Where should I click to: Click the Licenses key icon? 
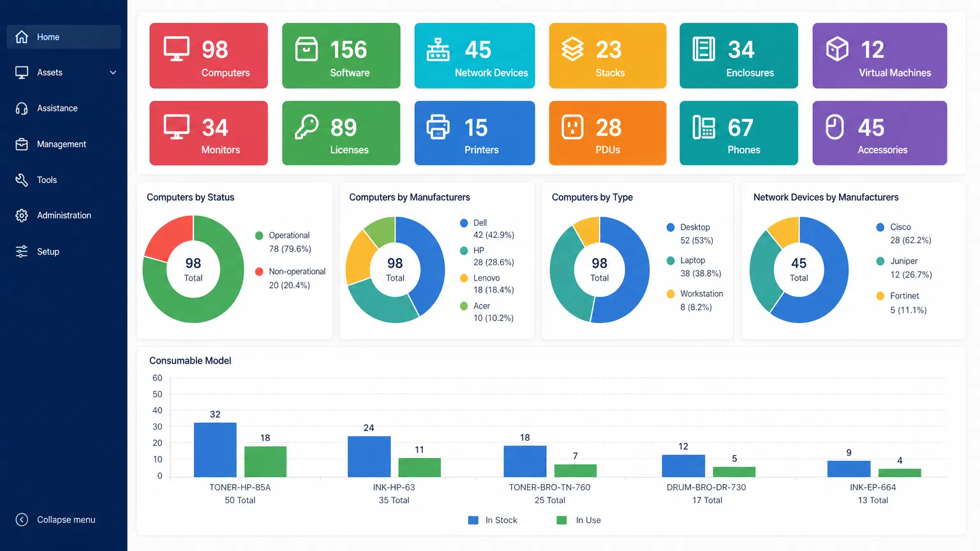(306, 127)
